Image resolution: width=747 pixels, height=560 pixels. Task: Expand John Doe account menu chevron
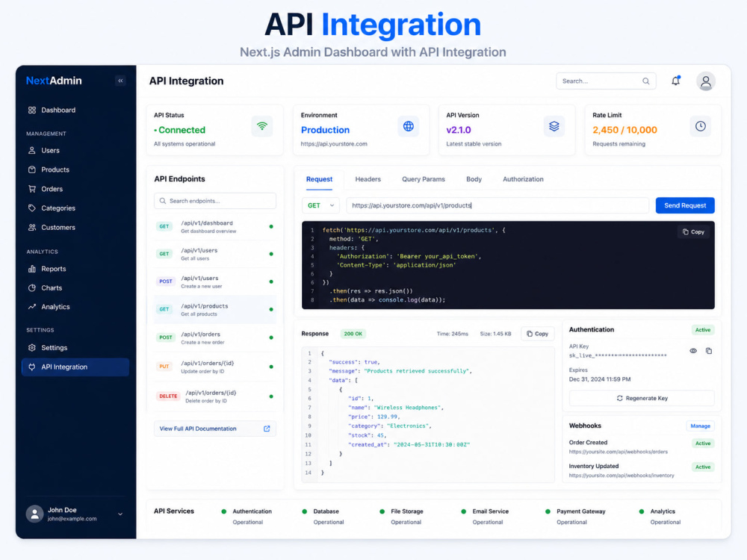[x=120, y=514]
